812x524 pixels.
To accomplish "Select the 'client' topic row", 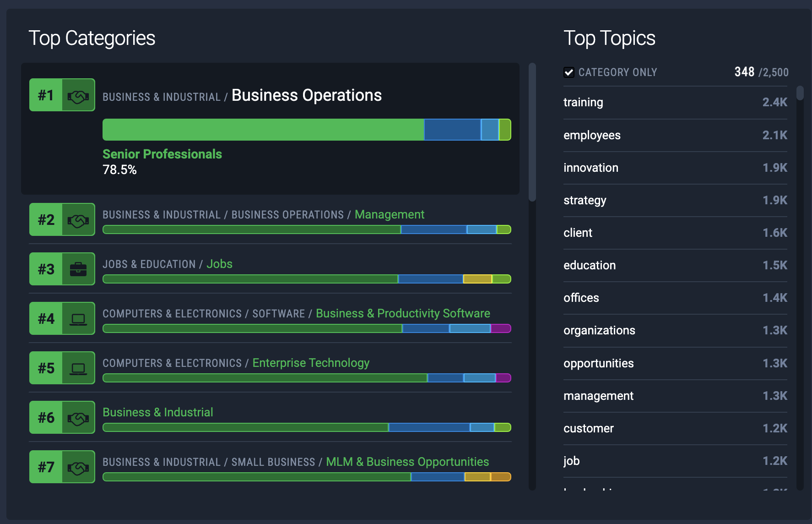I will (x=676, y=233).
